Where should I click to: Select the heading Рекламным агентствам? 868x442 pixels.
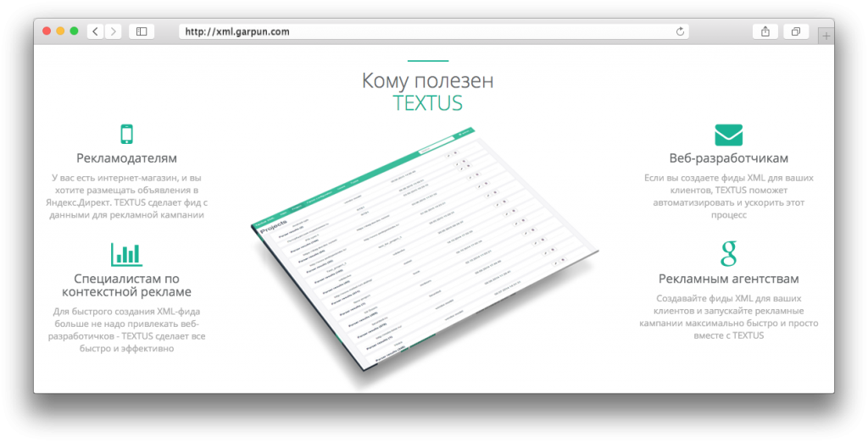coord(728,279)
